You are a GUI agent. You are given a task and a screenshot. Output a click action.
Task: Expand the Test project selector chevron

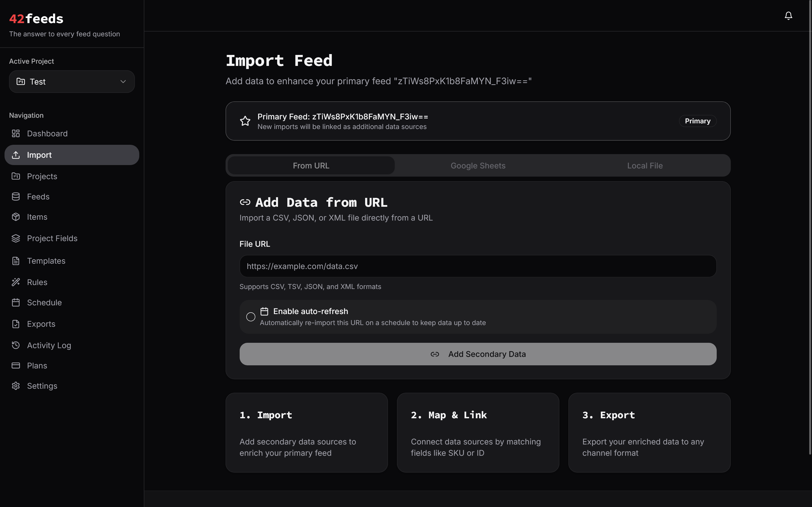coord(123,81)
